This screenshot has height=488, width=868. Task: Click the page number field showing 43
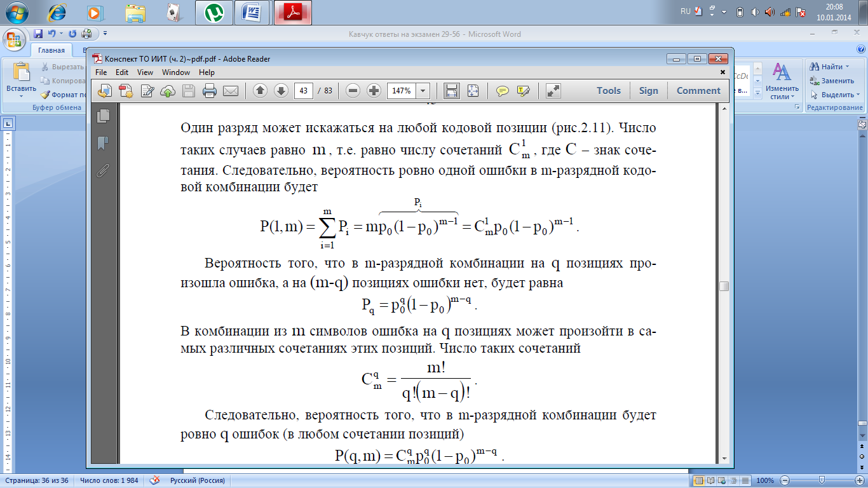click(x=304, y=91)
